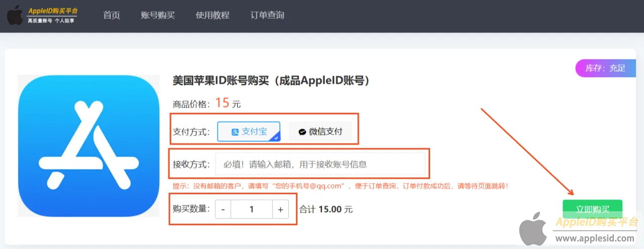Click the 库存：充足 stock badge
Image resolution: width=644 pixels, height=249 pixels.
pos(605,68)
